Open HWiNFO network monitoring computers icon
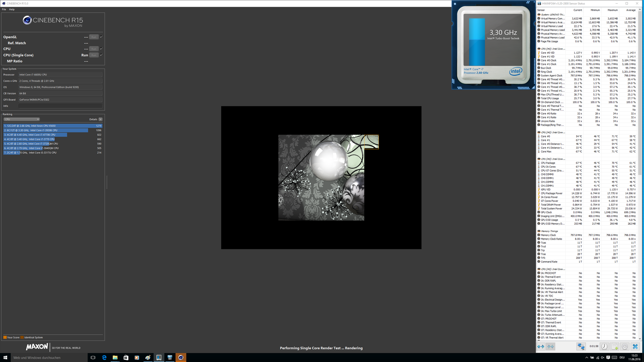This screenshot has height=362, width=644. tap(581, 347)
